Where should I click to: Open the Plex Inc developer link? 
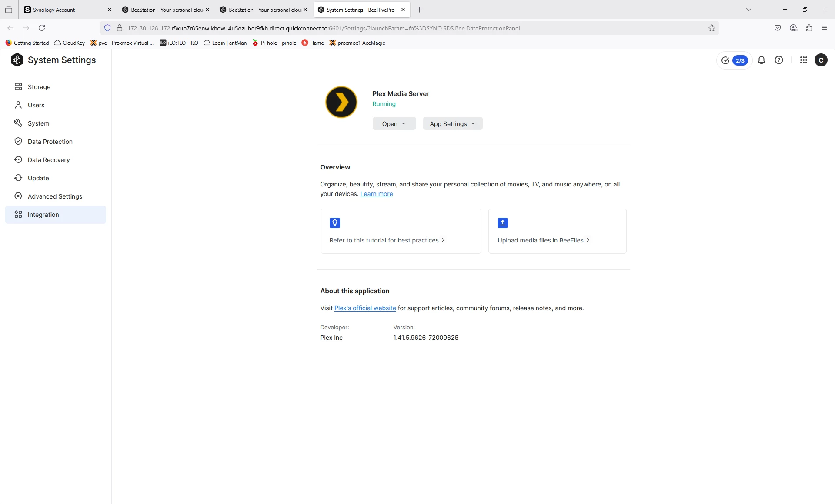331,338
